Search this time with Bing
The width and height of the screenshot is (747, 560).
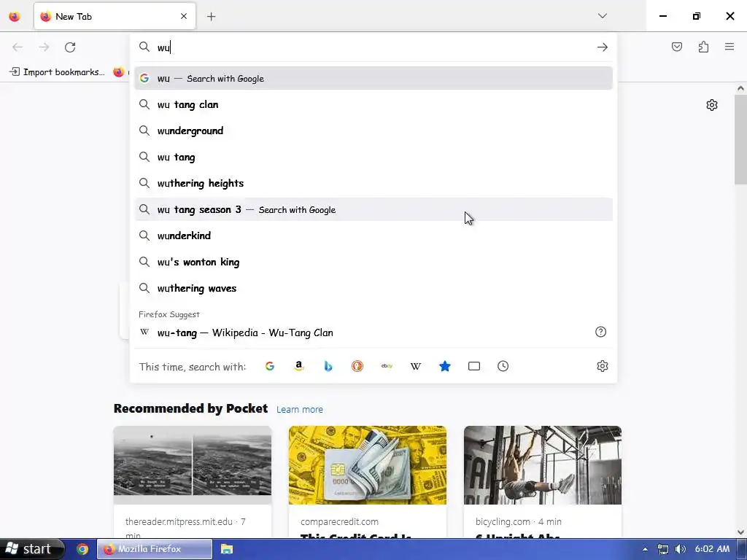coord(328,366)
